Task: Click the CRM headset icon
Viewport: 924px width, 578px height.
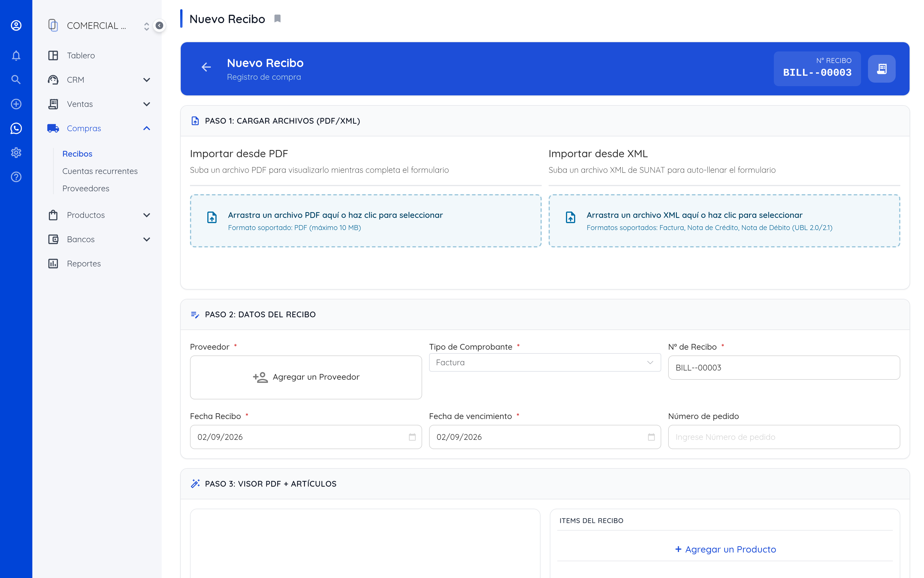Action: click(53, 79)
